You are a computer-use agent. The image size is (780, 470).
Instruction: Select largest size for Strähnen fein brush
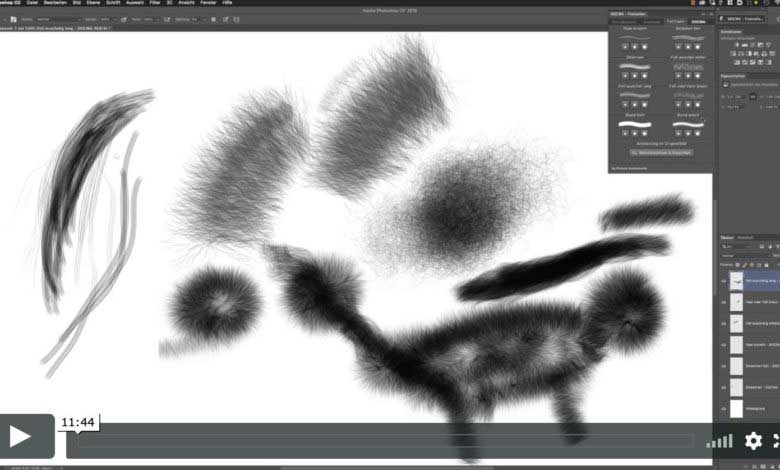[x=697, y=47]
